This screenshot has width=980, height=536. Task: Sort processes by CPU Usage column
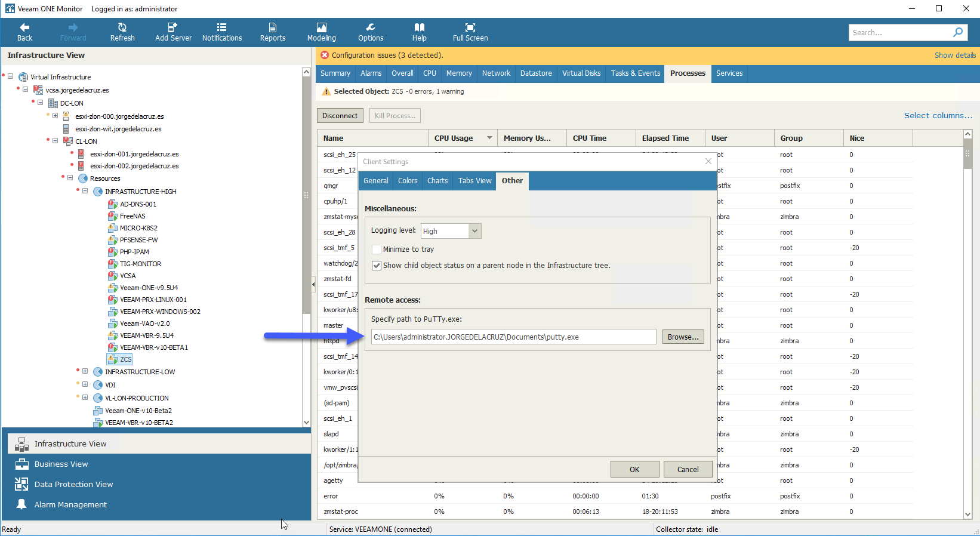coord(463,138)
